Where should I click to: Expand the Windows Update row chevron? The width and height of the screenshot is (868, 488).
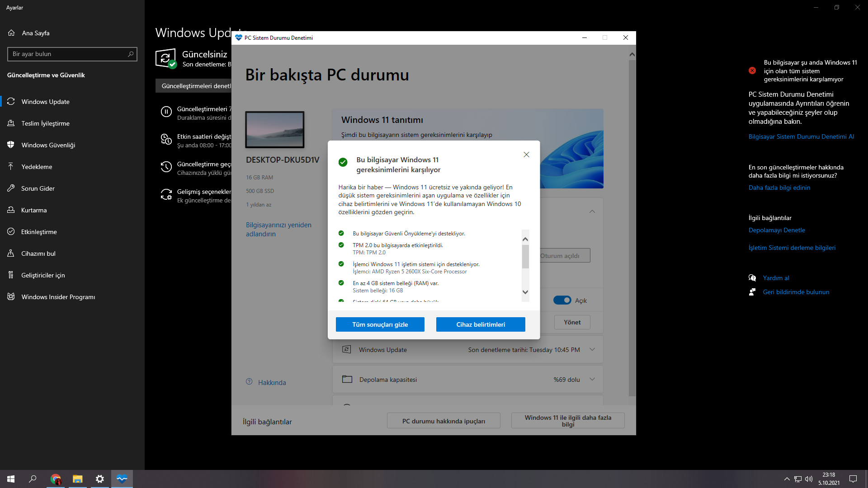pos(592,349)
